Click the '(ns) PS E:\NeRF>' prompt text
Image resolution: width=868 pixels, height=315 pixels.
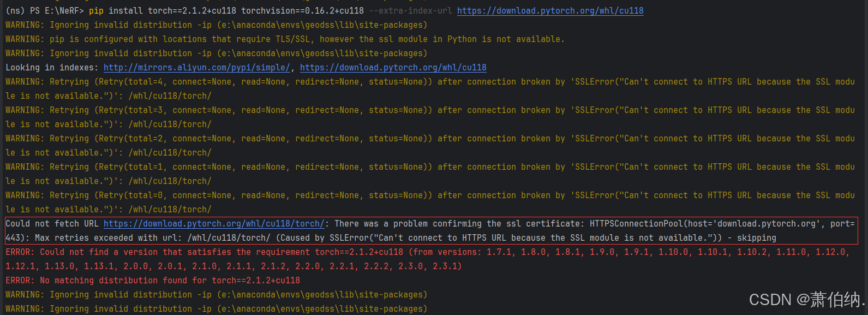[45, 11]
